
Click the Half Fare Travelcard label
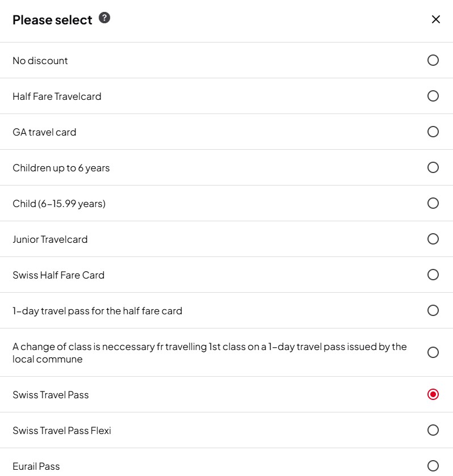click(x=57, y=96)
